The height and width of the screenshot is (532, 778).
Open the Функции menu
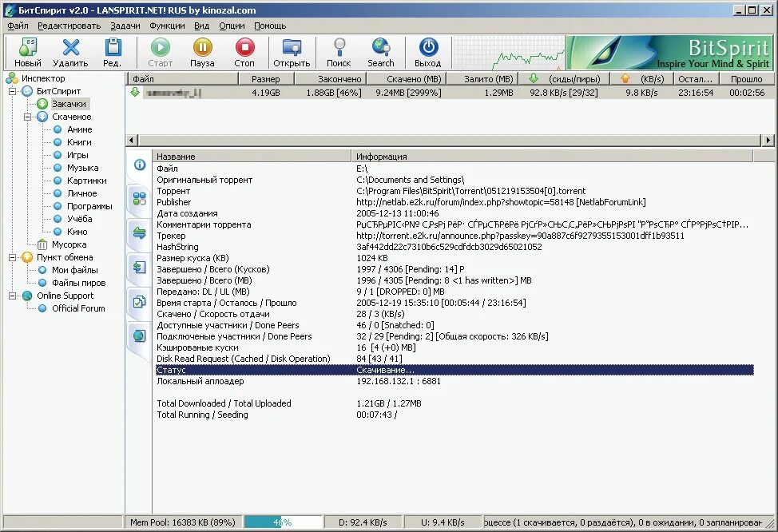click(167, 26)
